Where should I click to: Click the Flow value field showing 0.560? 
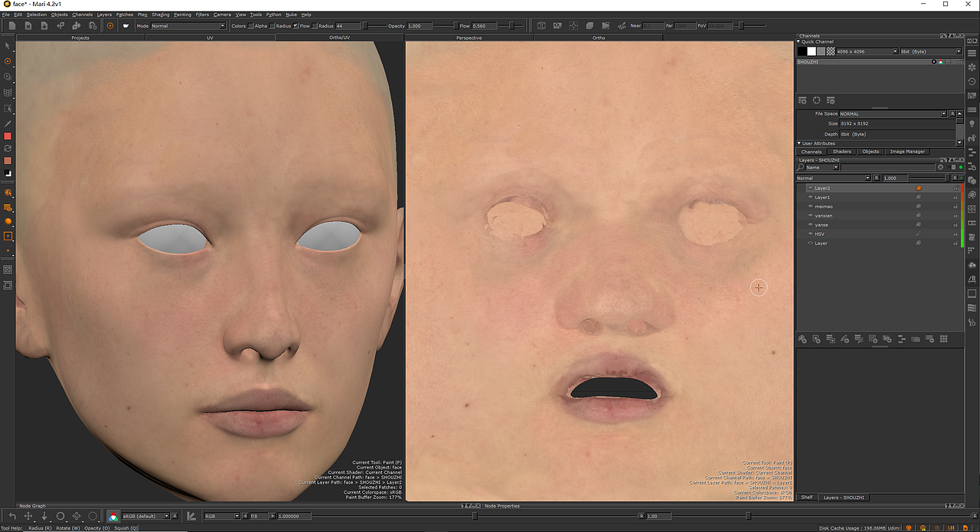(485, 26)
